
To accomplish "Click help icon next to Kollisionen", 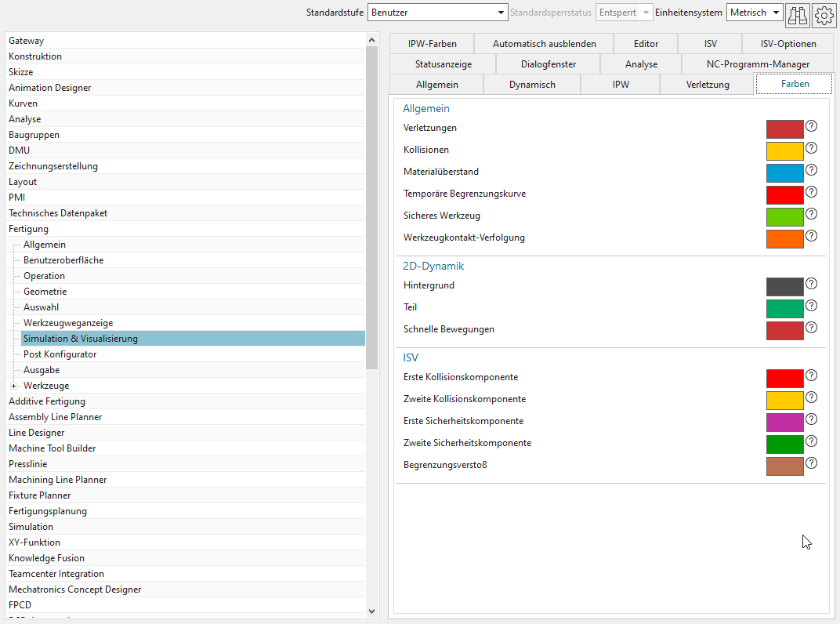I will tap(812, 148).
